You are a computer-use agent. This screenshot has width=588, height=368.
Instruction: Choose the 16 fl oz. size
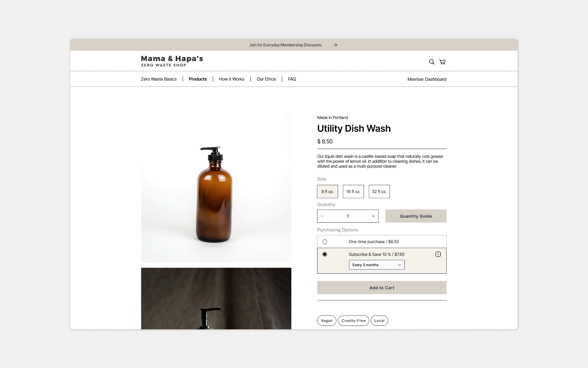click(x=353, y=192)
